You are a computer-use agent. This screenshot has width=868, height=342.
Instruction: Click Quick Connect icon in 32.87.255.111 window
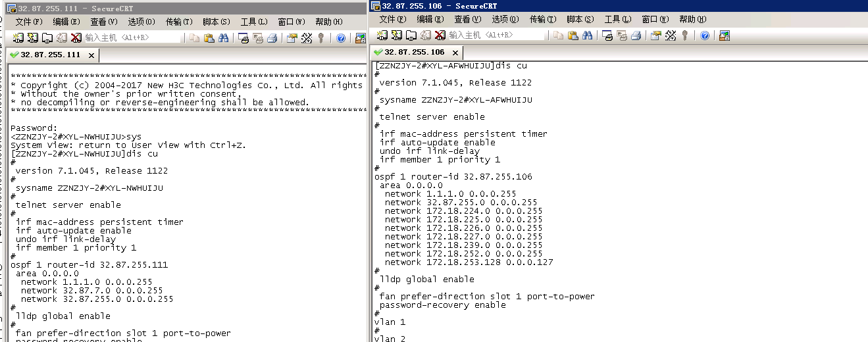click(33, 38)
